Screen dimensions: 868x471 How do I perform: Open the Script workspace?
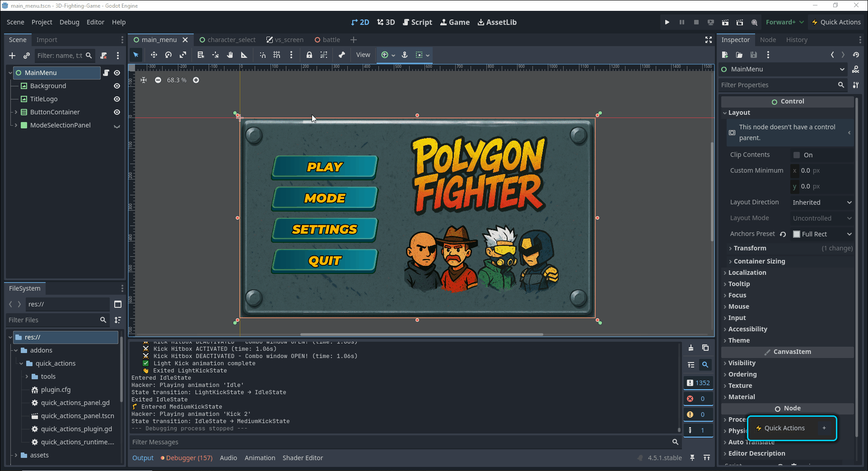coord(417,22)
